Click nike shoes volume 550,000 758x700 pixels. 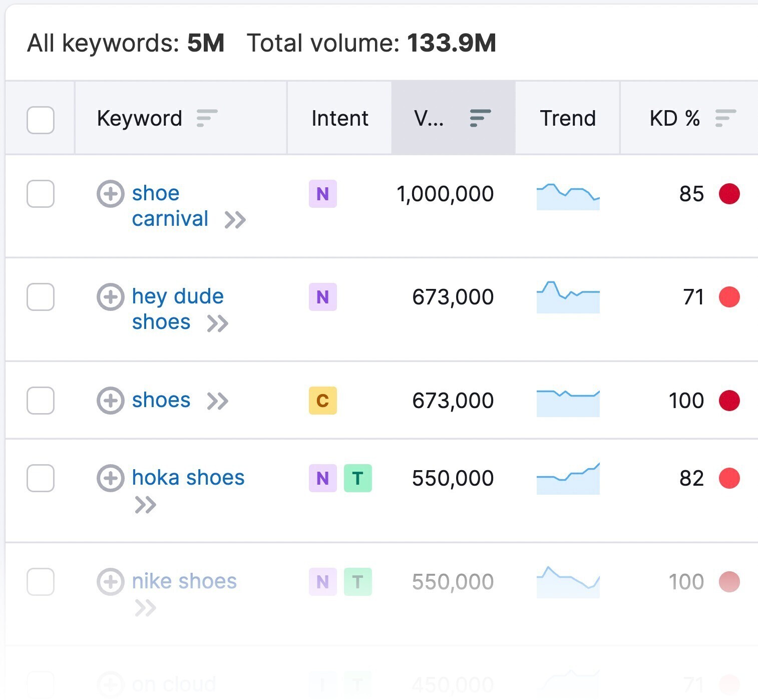pyautogui.click(x=453, y=582)
